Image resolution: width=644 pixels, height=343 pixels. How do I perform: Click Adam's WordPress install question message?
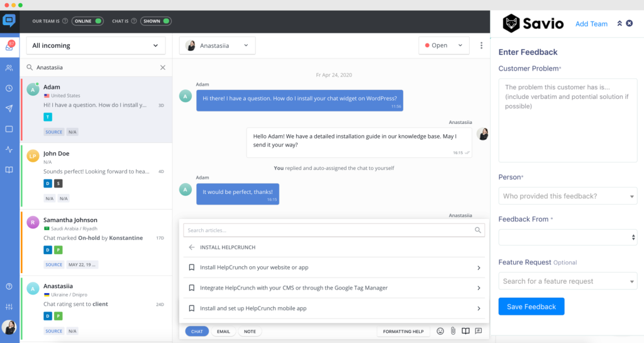[299, 100]
